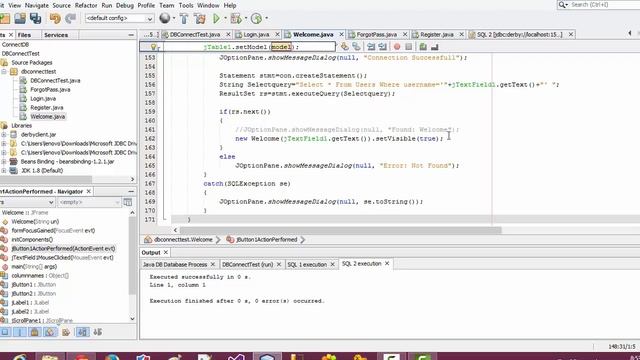
Task: Click the Navigator vertical scrollbar down arrow
Action: coord(132,319)
